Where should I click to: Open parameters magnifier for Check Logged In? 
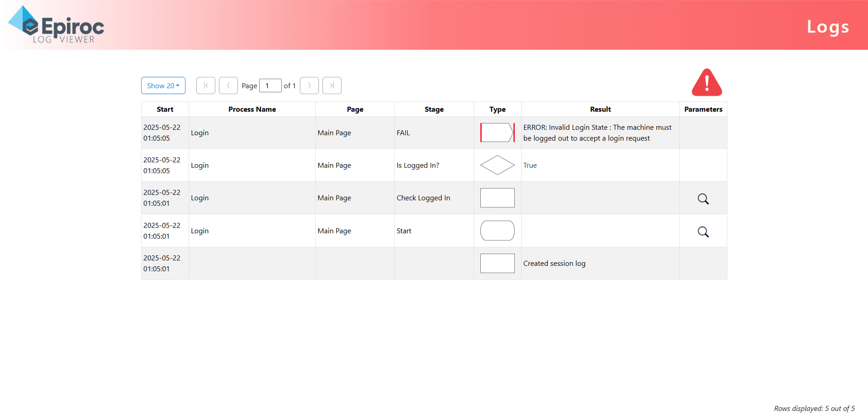[x=703, y=199]
